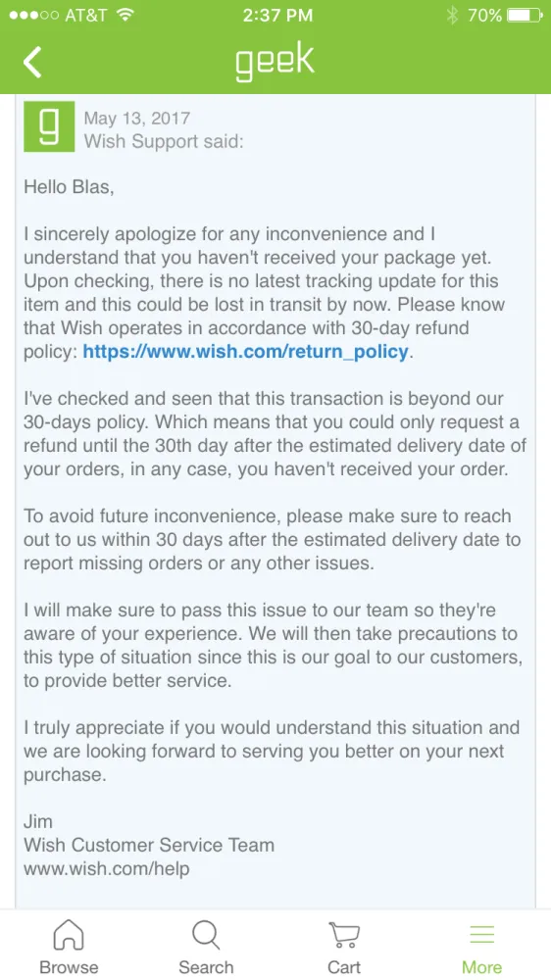Tap the 2:37 PM clock
This screenshot has width=551, height=980.
click(x=275, y=15)
